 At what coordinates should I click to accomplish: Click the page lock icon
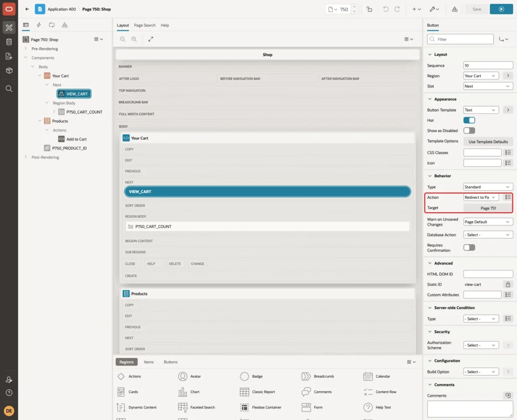click(369, 9)
